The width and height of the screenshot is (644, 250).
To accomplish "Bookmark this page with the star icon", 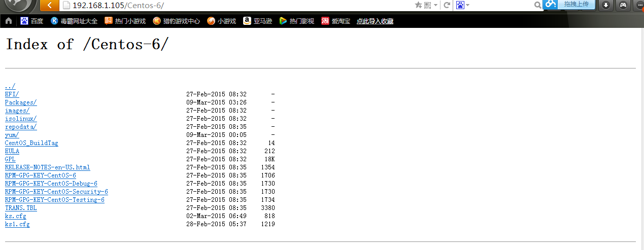I will pyautogui.click(x=418, y=5).
